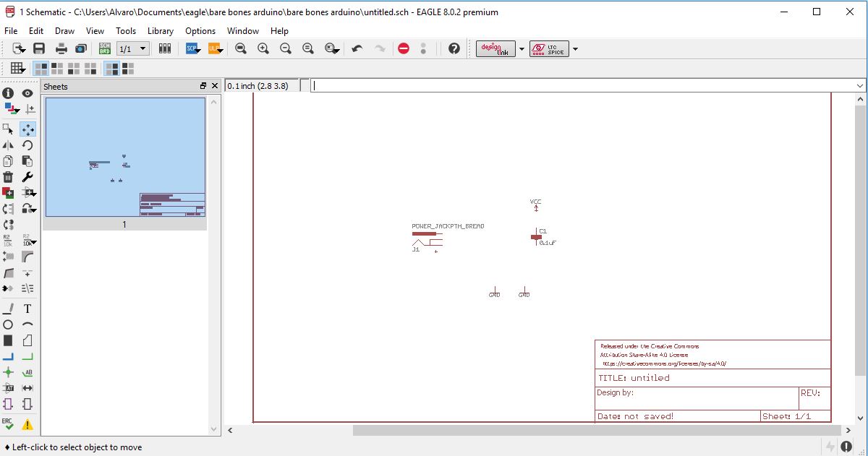Select the Group selection tool
Screen dimensions: 868x456
point(8,129)
